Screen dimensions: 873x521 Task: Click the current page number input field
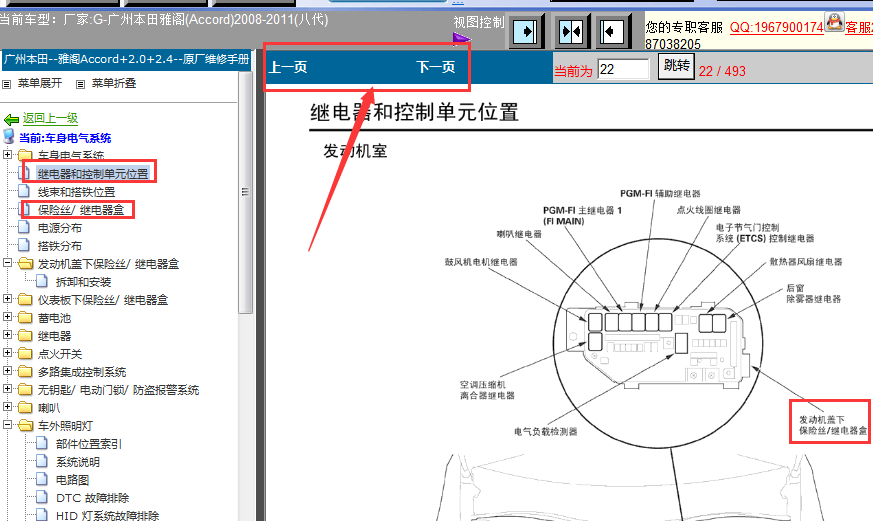click(624, 69)
